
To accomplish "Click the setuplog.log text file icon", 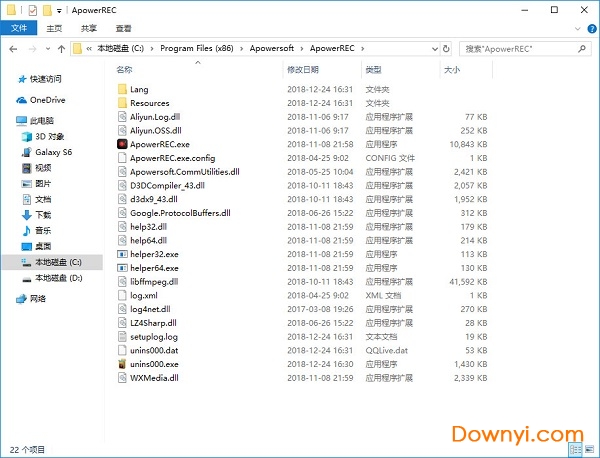I will tap(122, 337).
